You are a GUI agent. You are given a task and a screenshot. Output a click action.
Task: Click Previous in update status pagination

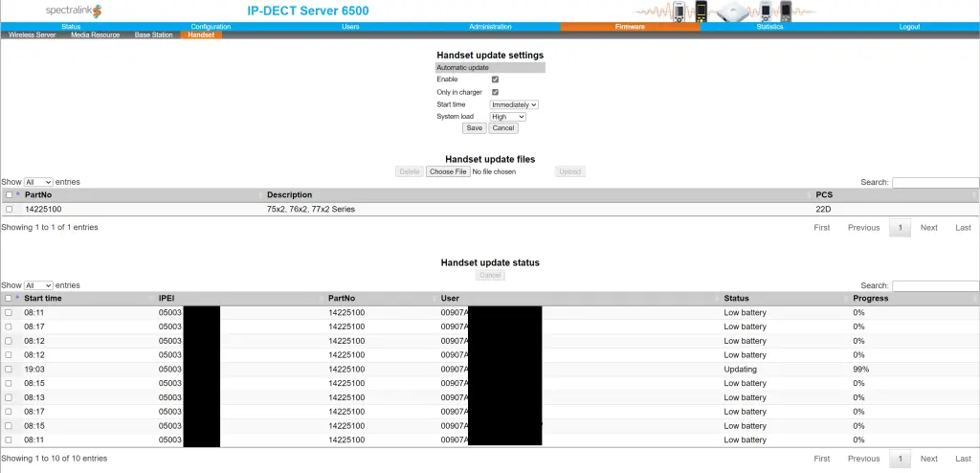[864, 459]
